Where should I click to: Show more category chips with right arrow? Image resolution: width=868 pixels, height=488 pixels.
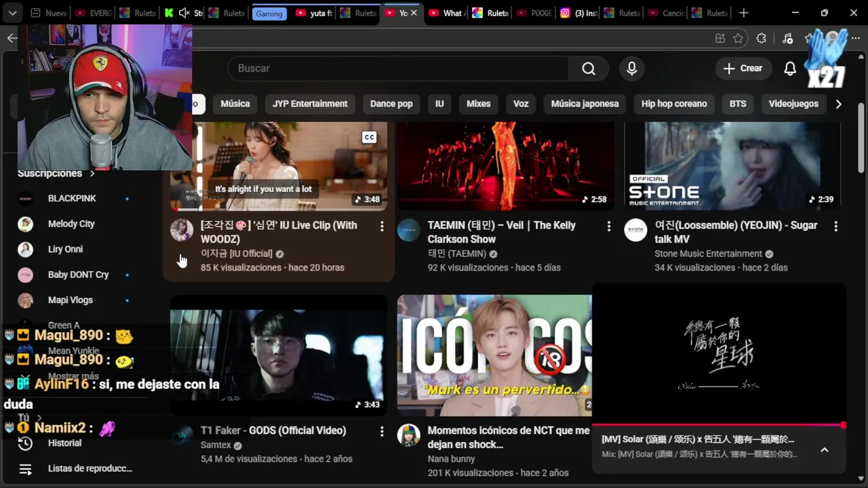839,104
